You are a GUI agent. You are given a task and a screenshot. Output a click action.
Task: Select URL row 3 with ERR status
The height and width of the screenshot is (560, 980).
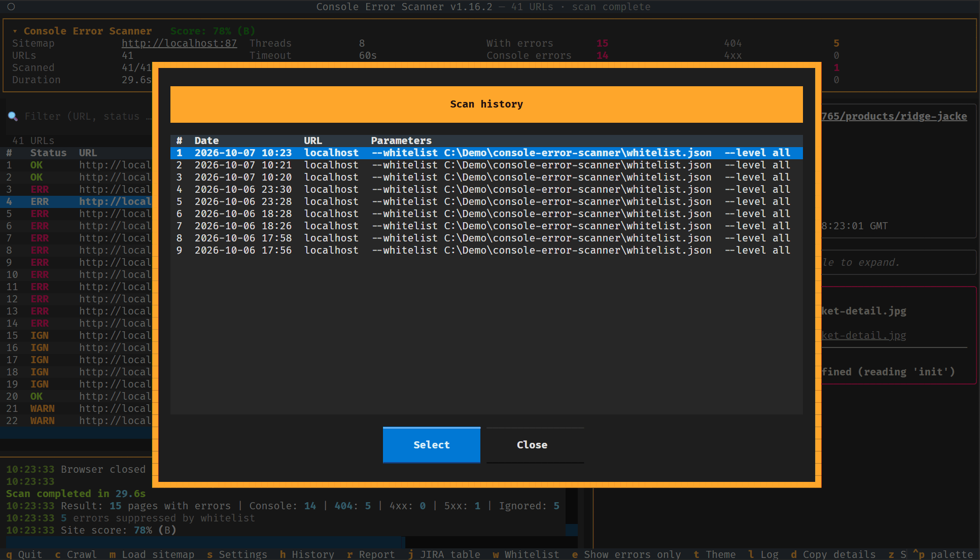coord(76,189)
